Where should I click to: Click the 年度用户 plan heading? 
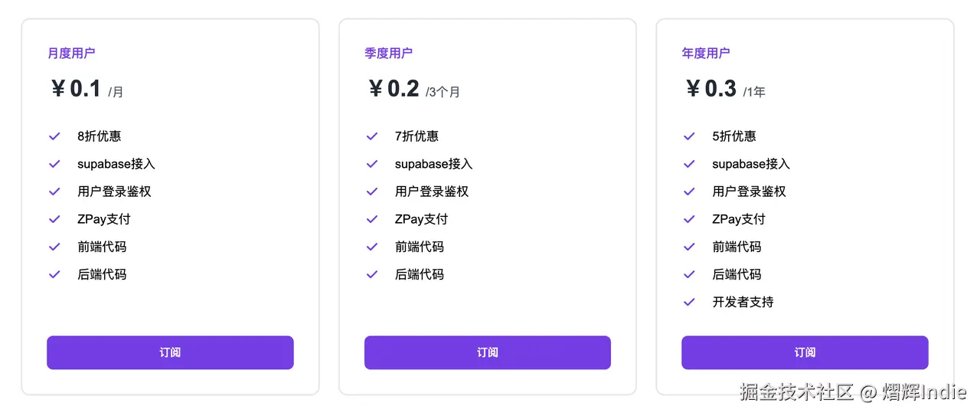pos(705,53)
